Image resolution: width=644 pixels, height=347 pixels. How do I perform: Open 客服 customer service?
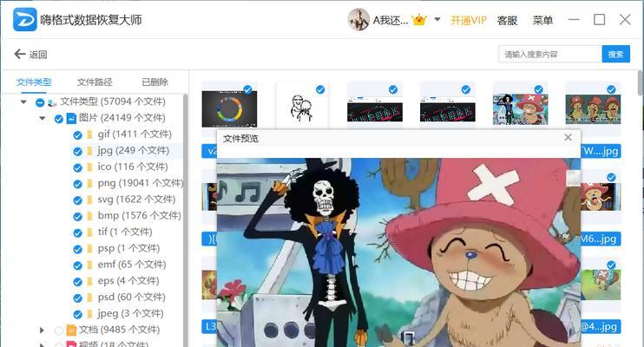click(507, 20)
